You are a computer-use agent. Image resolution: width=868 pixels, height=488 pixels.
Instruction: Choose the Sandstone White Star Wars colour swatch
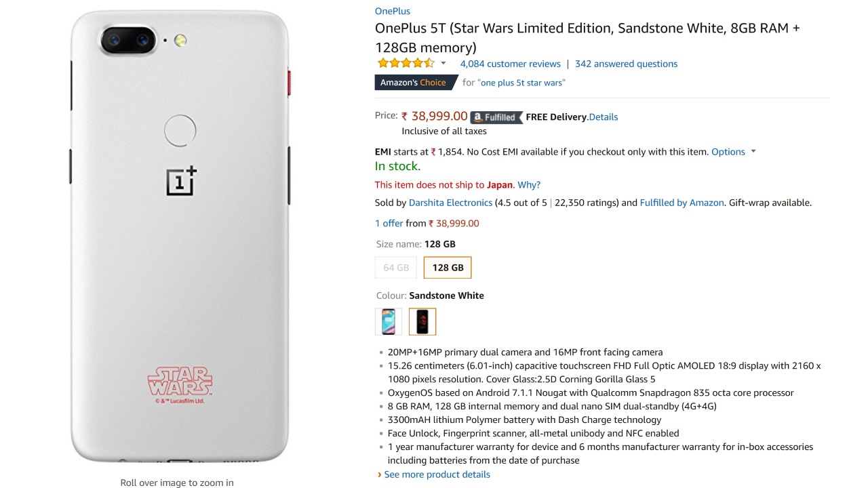[x=422, y=321]
